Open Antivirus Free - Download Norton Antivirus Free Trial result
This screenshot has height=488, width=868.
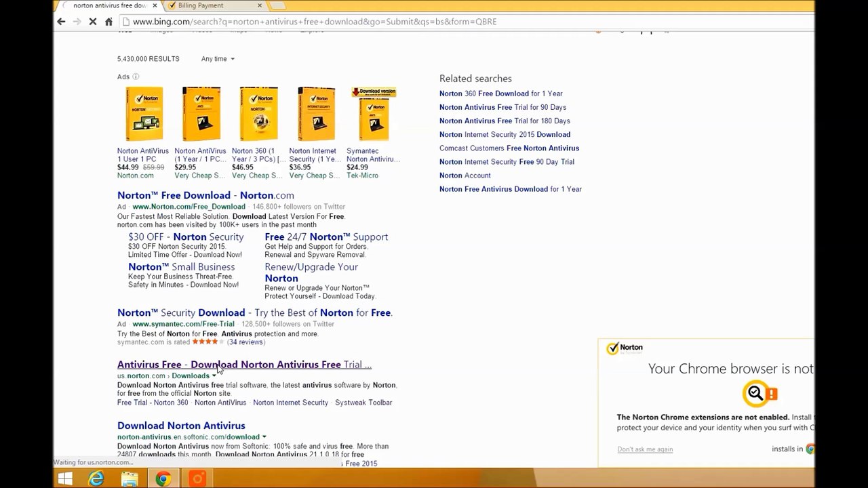(244, 365)
